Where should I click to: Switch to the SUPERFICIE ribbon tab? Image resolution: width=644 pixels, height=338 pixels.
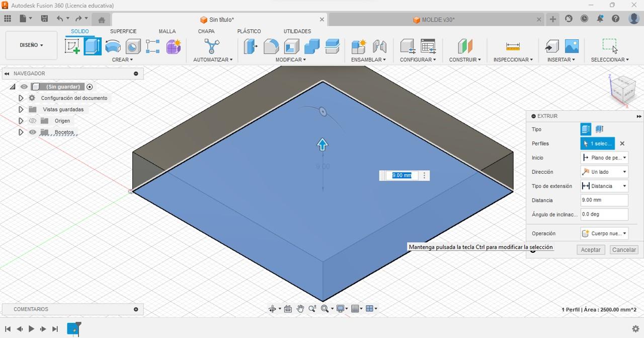[x=123, y=31]
